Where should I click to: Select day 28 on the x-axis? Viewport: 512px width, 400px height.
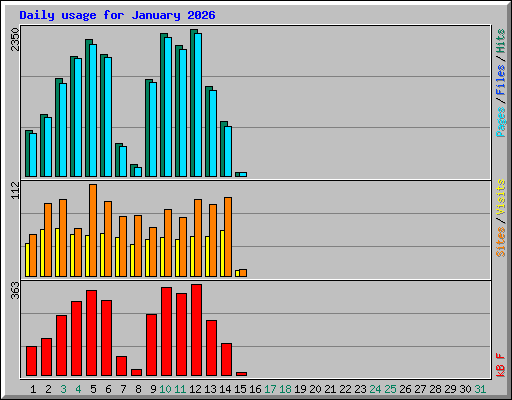(x=435, y=389)
